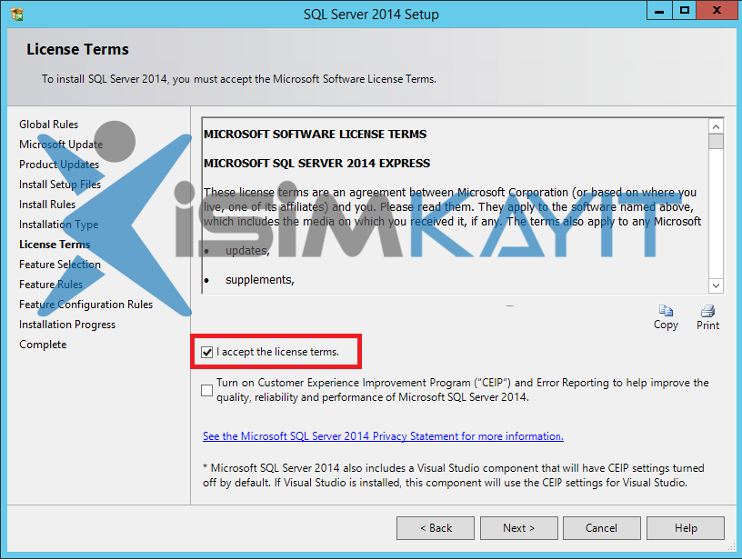Select the Feature Configuration Rules step
Image resolution: width=742 pixels, height=560 pixels.
pyautogui.click(x=86, y=305)
